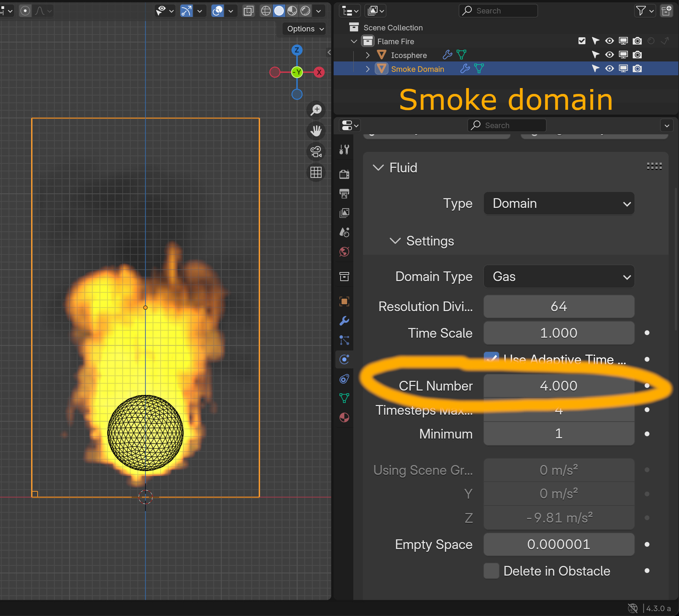Open the Fluid Type dropdown

(x=558, y=203)
